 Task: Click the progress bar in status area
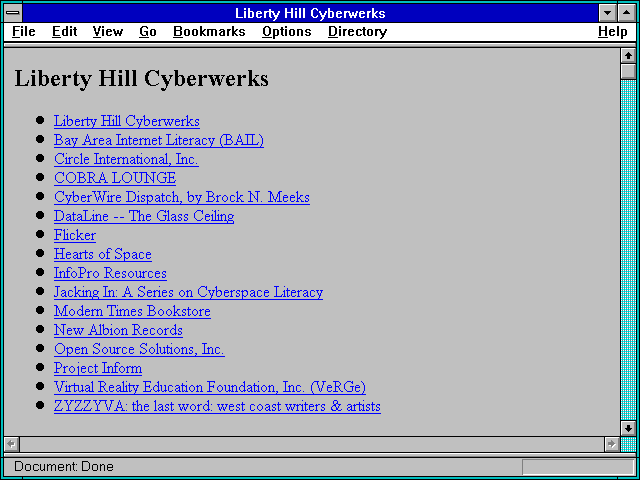coord(578,467)
